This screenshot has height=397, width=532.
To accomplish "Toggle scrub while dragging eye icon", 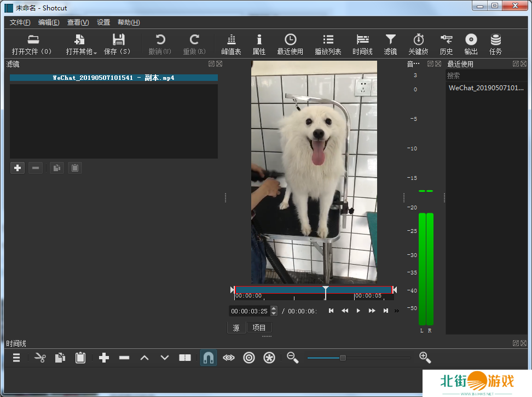I will coord(229,358).
